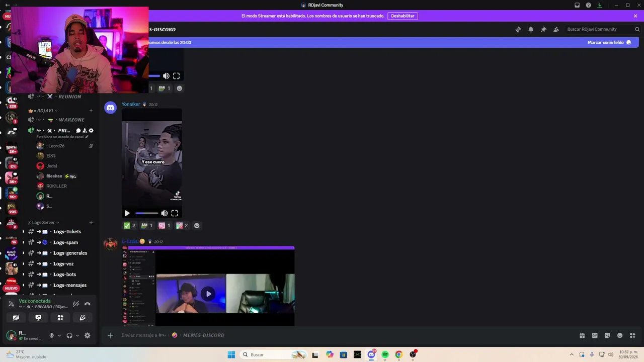The height and width of the screenshot is (362, 644).
Task: Show the member list icon
Action: coord(556,30)
